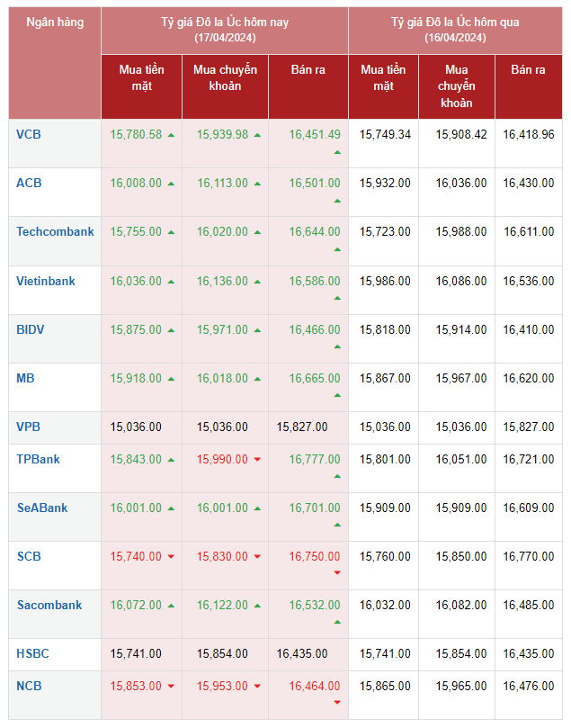The height and width of the screenshot is (728, 571).
Task: Click the red down arrow beside 15,990.00
Action: coord(257,460)
